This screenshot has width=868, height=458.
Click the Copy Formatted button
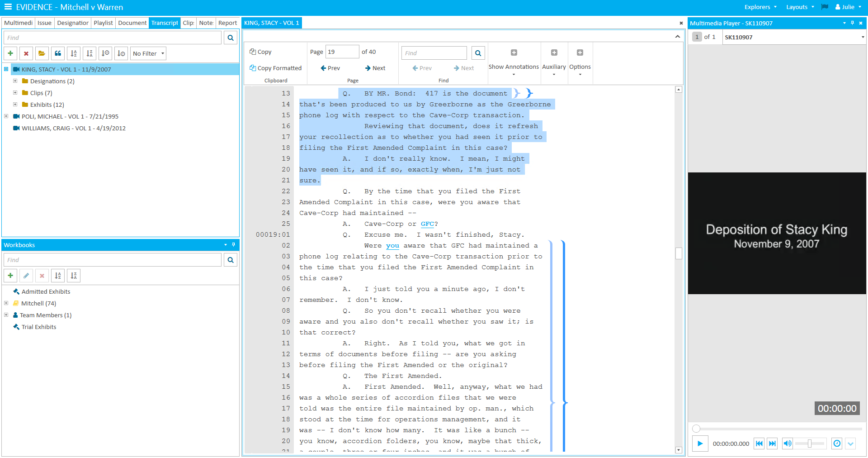coord(275,68)
